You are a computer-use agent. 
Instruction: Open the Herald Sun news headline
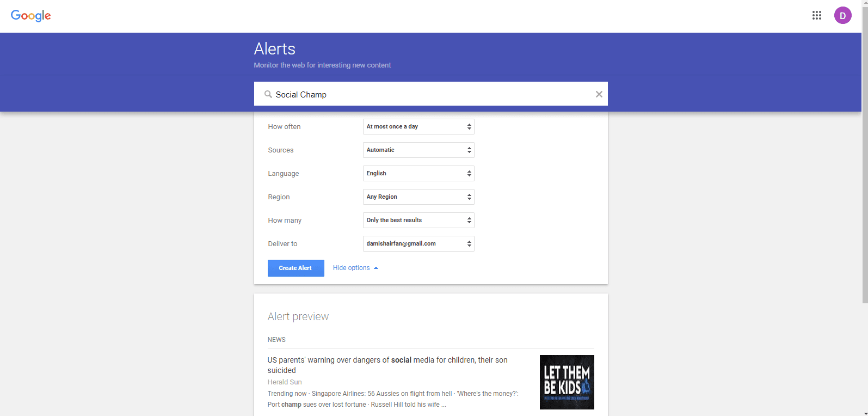[387, 365]
